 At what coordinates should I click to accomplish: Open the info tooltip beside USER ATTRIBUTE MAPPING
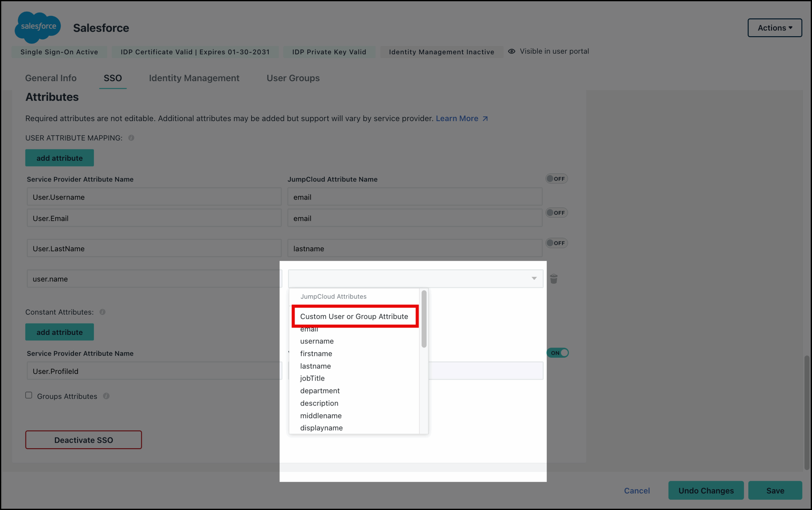[131, 138]
